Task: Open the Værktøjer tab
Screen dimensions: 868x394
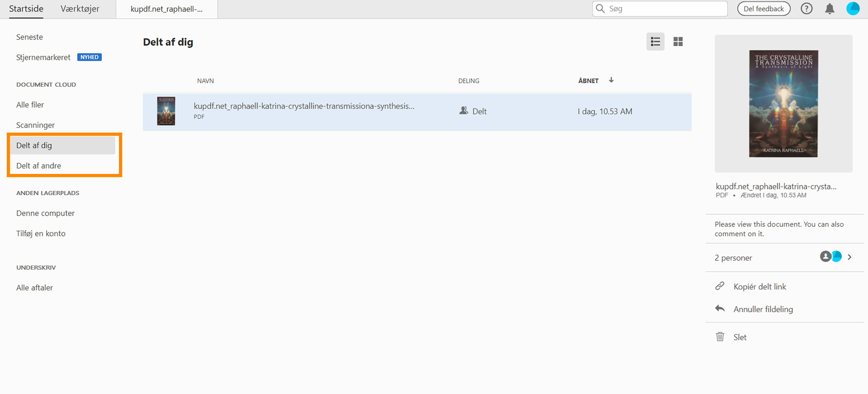Action: coord(80,9)
